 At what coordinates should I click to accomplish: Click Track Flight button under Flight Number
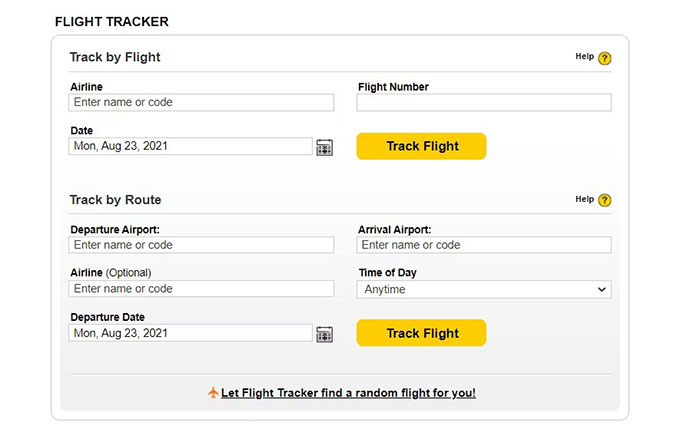(421, 146)
